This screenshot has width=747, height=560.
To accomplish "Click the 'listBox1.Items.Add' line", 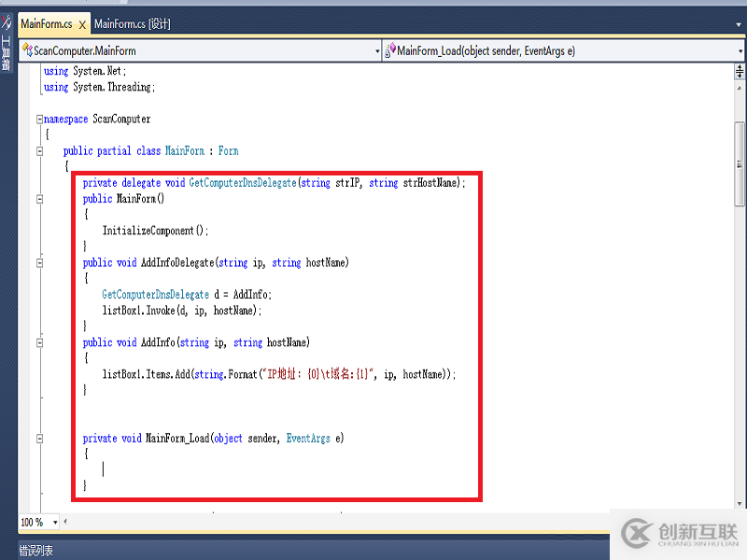I will [278, 375].
